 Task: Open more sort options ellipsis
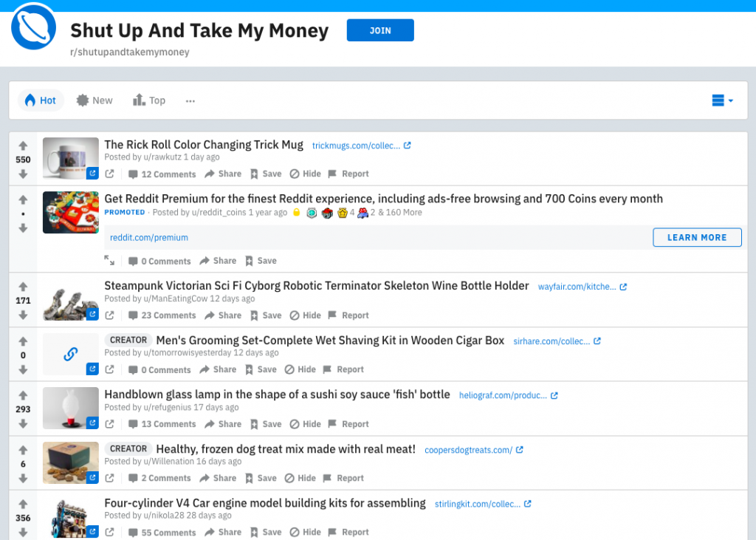click(190, 101)
